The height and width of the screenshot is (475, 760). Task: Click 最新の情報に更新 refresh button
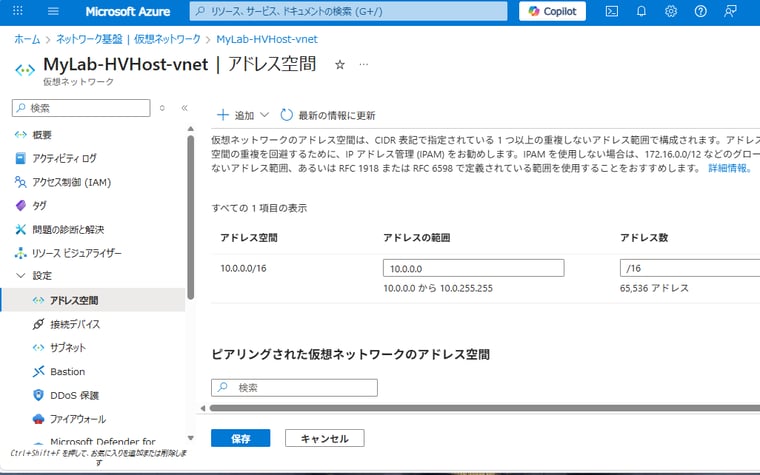tap(328, 115)
